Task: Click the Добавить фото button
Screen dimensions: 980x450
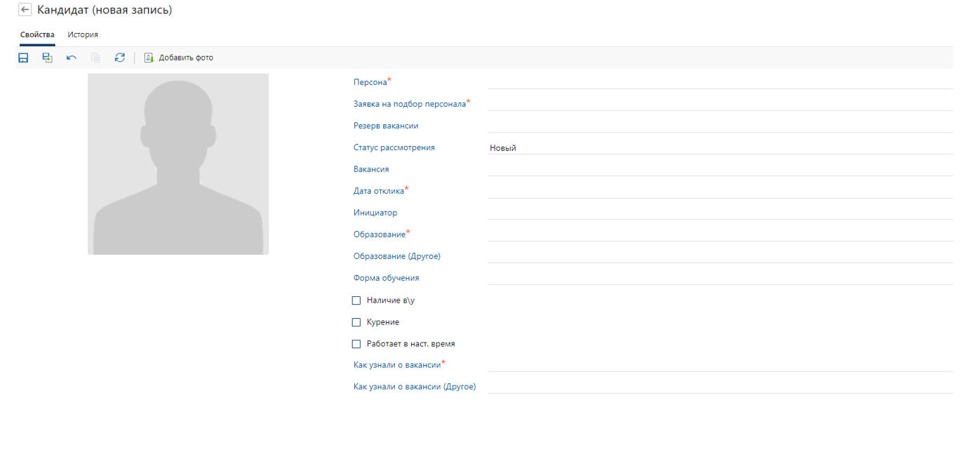Action: click(179, 58)
